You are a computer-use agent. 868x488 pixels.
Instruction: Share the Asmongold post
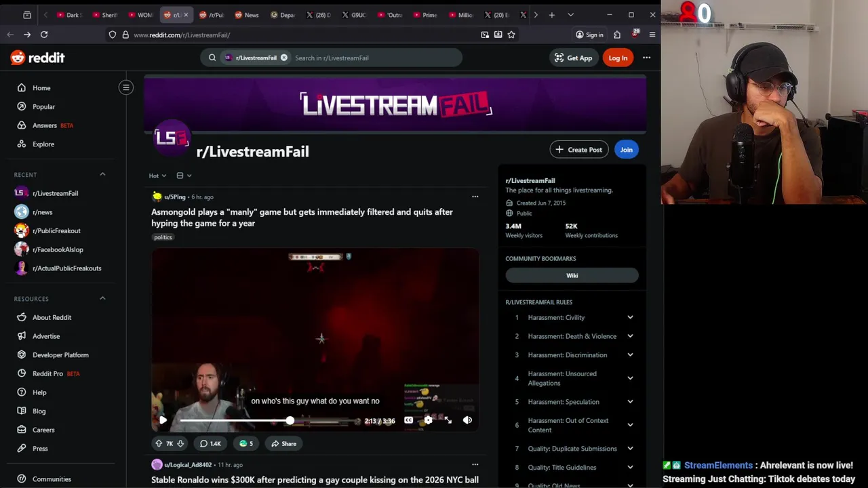283,443
